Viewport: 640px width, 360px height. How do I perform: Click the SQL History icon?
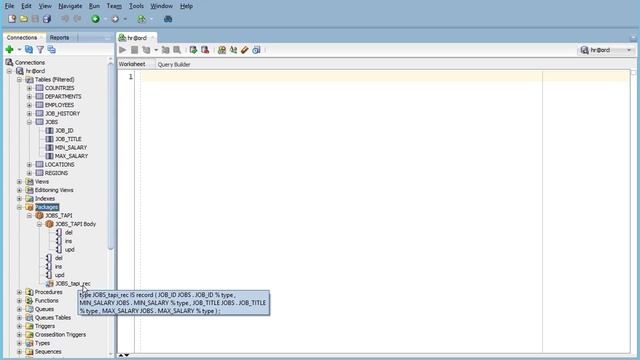tap(256, 50)
